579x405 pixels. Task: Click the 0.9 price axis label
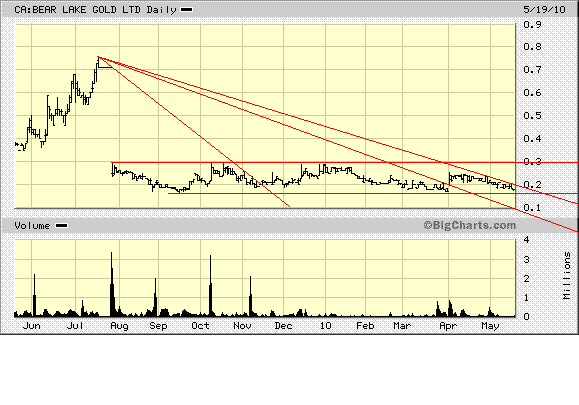[532, 24]
